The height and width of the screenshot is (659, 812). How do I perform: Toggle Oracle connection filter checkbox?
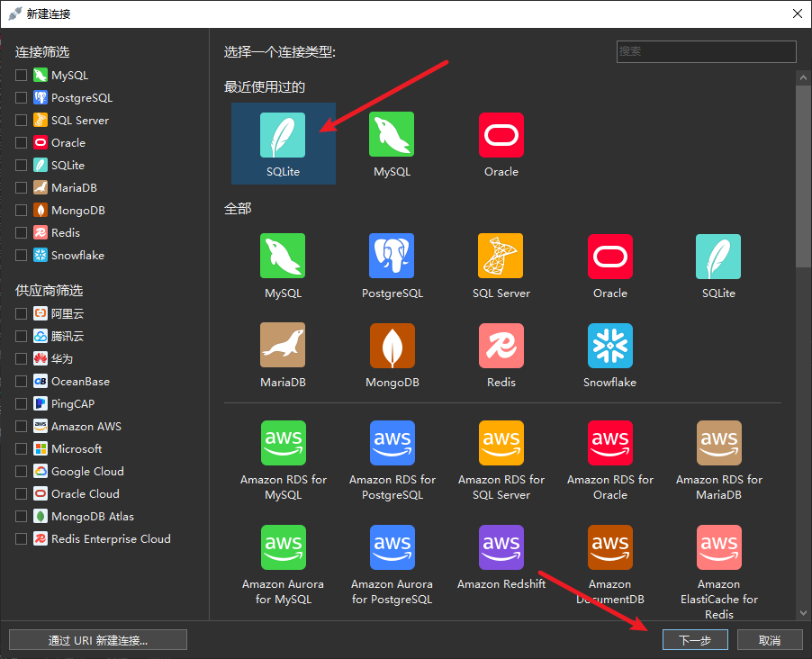[22, 142]
